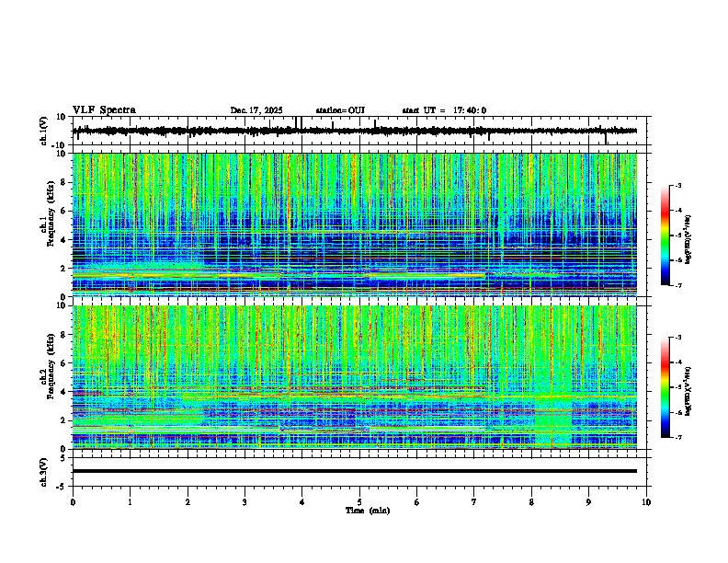The width and height of the screenshot is (728, 563).
Task: Click the "9" tick on the Time axis
Action: (x=588, y=502)
